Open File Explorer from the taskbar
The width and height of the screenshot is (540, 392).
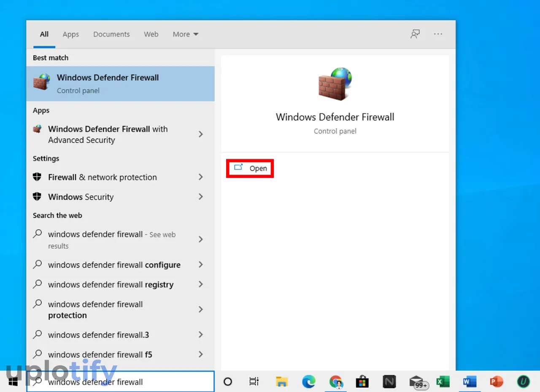point(282,382)
